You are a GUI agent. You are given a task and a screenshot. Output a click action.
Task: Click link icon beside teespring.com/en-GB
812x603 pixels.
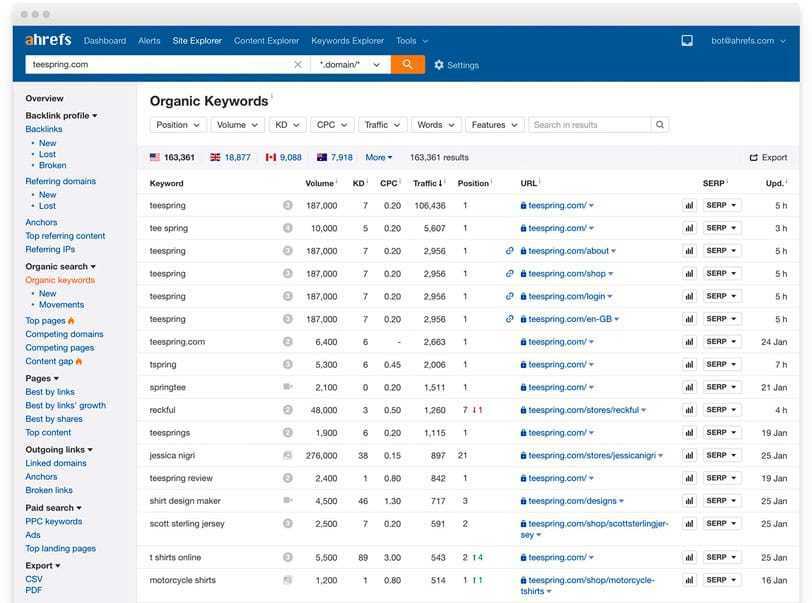(510, 319)
